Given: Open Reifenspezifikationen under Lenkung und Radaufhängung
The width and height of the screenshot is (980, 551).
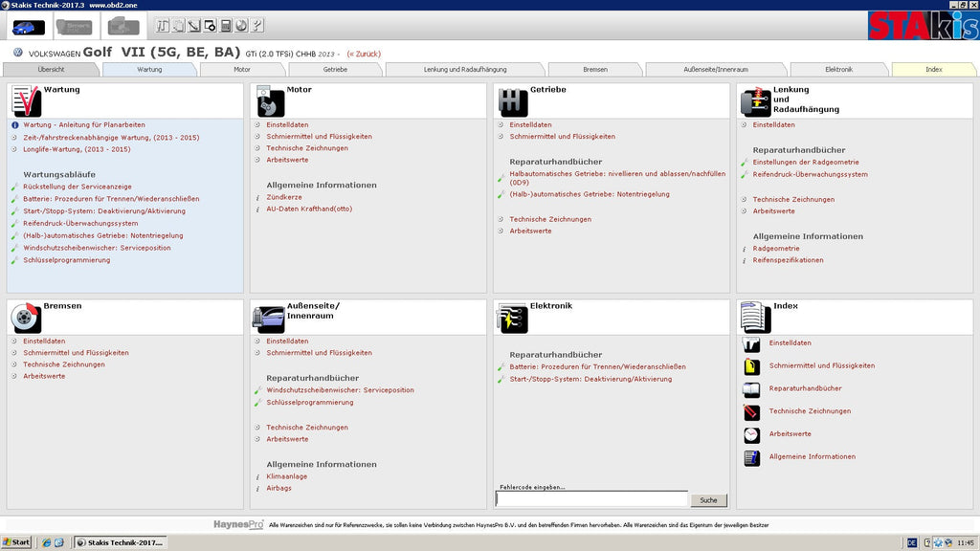Looking at the screenshot, I should click(x=789, y=260).
